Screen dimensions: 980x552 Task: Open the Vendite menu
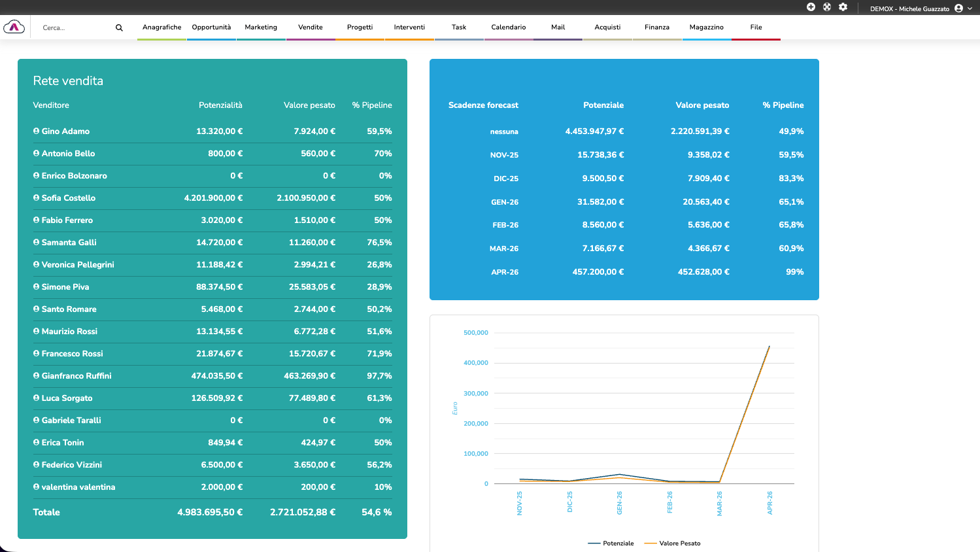pos(311,27)
